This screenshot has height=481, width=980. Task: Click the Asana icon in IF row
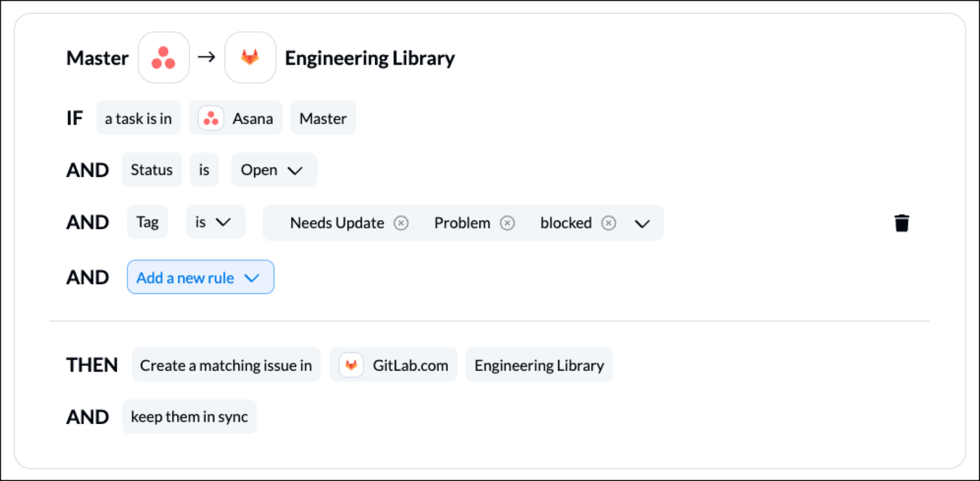click(x=211, y=118)
